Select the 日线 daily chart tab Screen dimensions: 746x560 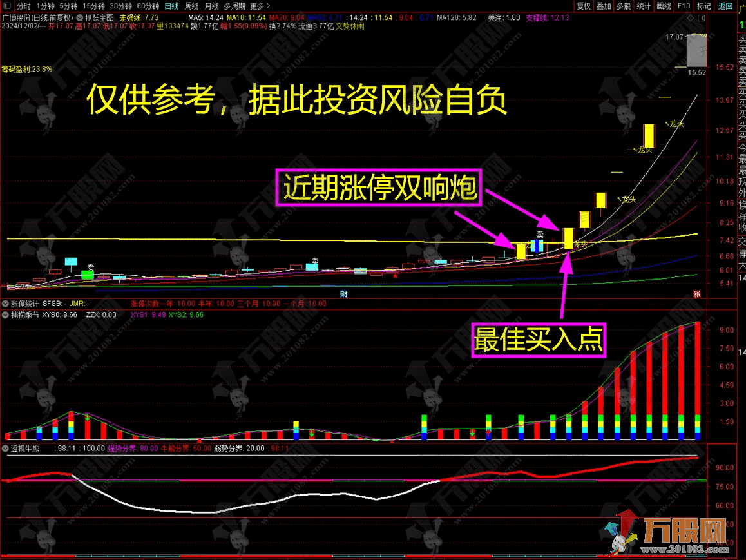(171, 6)
